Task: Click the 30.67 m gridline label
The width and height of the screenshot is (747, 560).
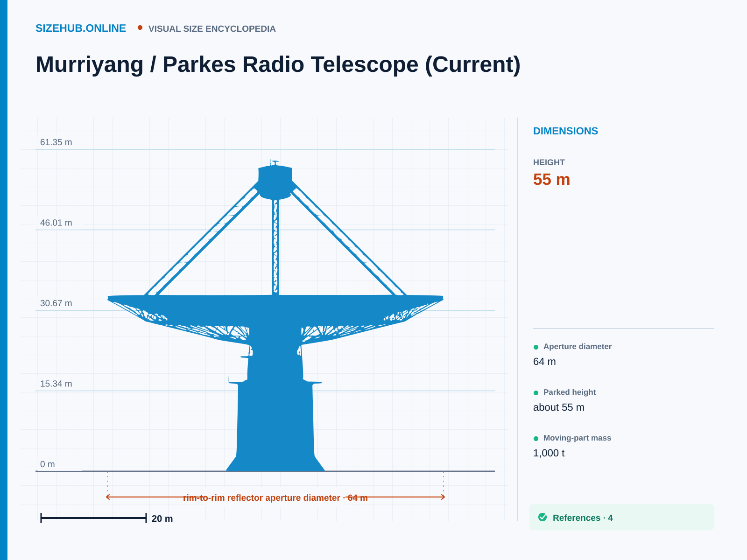Action: click(56, 303)
